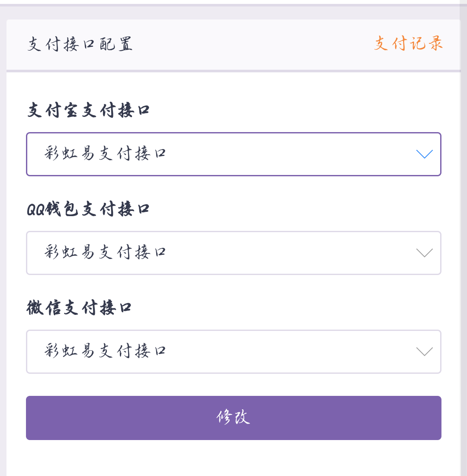Click empty header space between title and 支付记录
Screen dimensions: 467x476
[x=251, y=45]
